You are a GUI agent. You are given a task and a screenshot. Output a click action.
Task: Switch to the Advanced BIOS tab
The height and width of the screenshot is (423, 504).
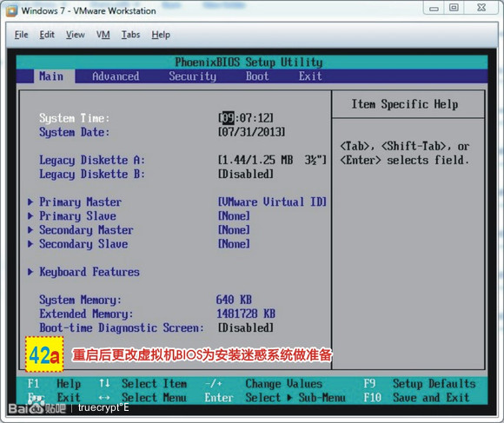[116, 76]
